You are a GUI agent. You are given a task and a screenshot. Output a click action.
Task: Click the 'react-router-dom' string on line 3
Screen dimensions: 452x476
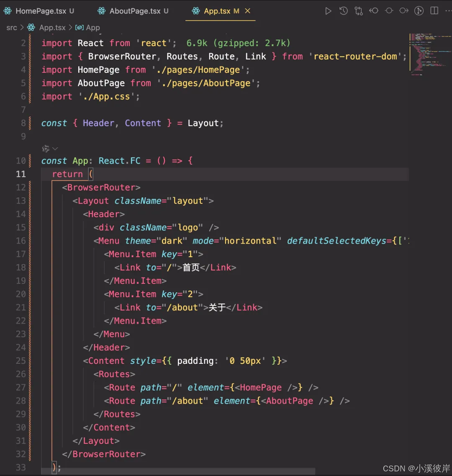click(x=355, y=57)
